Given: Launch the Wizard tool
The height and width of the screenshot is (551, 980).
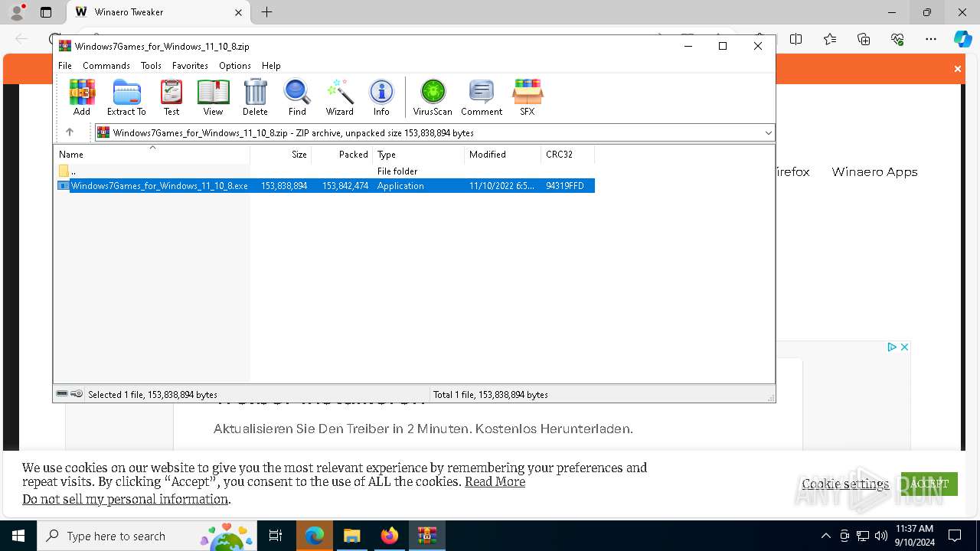Looking at the screenshot, I should 339,97.
